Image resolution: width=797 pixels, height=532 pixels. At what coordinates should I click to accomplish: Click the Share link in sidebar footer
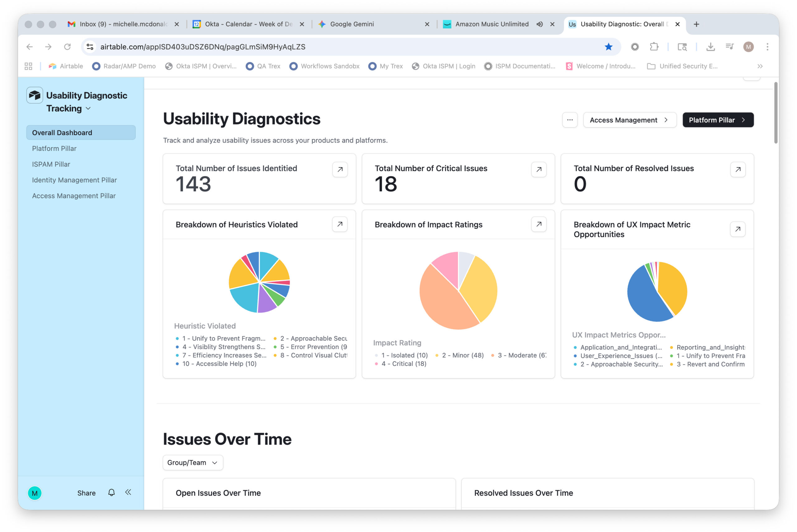(x=86, y=492)
